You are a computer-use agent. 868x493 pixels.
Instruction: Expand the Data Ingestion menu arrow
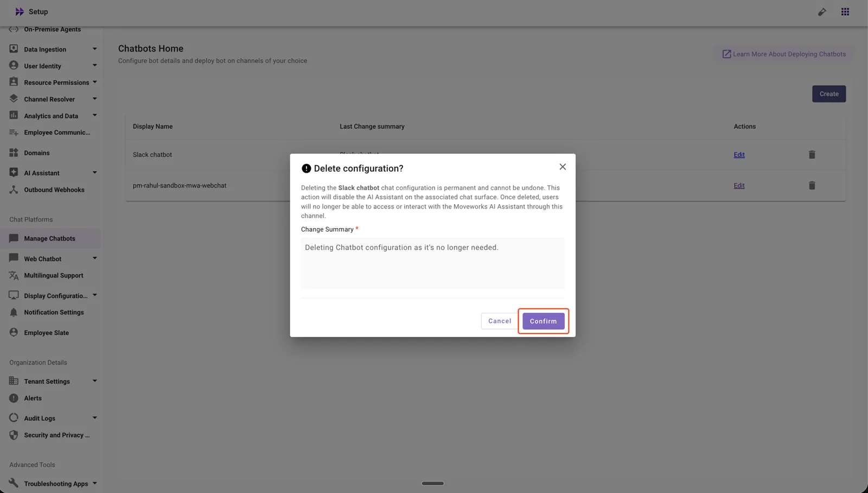[94, 49]
